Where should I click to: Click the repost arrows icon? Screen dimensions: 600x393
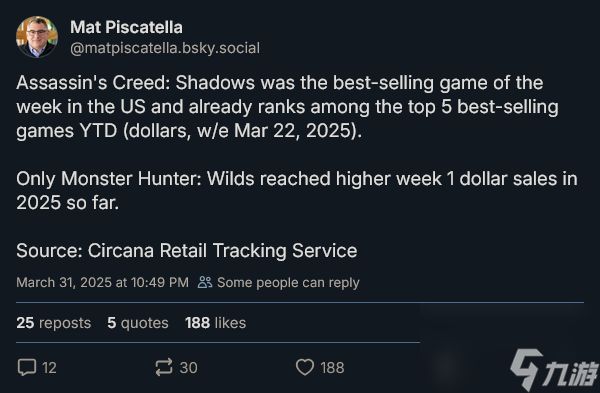[x=164, y=367]
